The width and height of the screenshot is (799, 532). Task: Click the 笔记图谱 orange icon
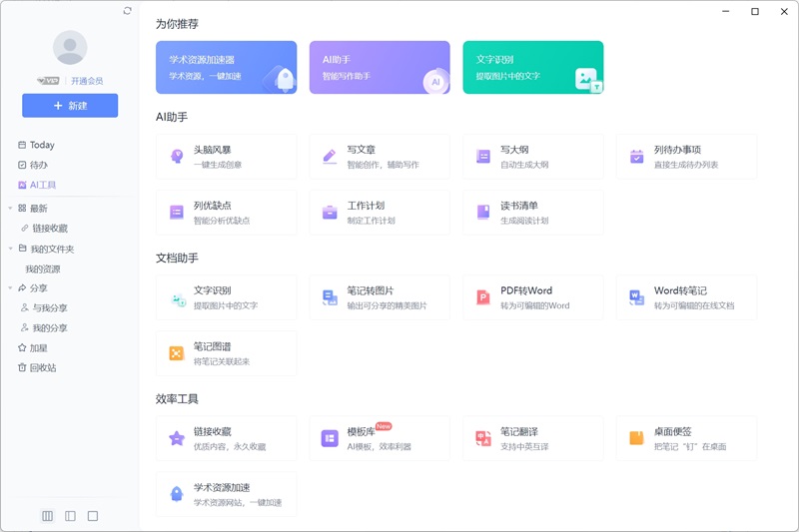pyautogui.click(x=177, y=353)
